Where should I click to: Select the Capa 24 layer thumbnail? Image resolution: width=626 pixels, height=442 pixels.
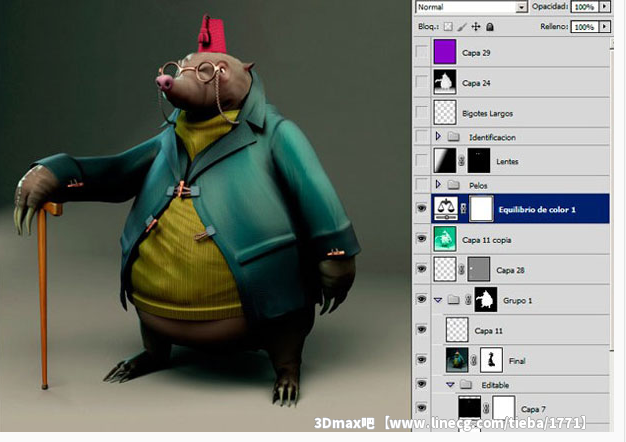pyautogui.click(x=445, y=82)
